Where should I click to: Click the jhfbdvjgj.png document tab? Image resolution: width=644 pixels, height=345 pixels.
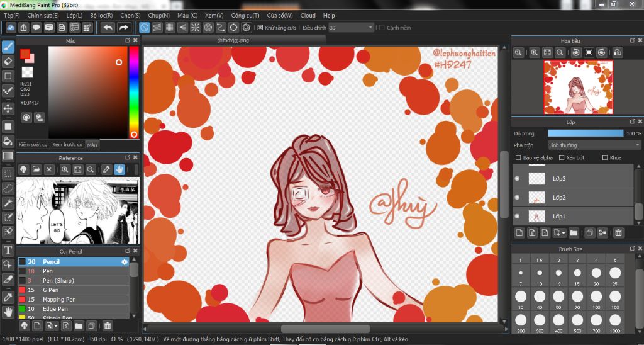(x=233, y=40)
